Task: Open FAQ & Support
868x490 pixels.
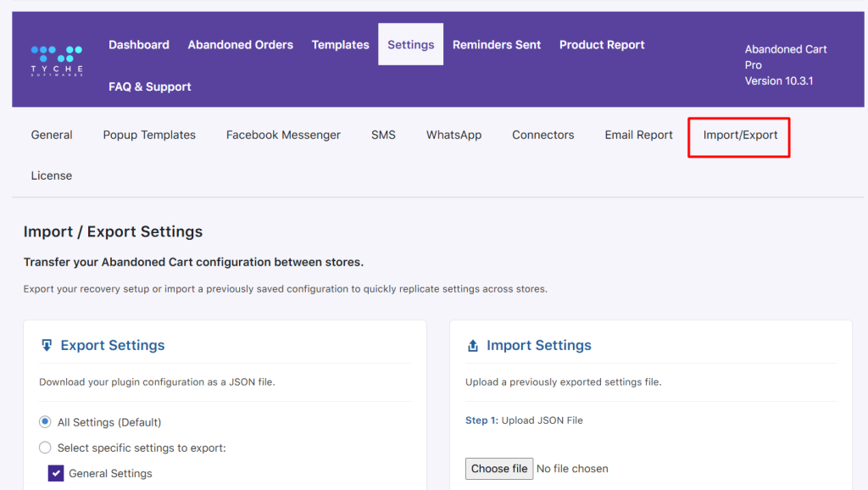Action: point(150,86)
